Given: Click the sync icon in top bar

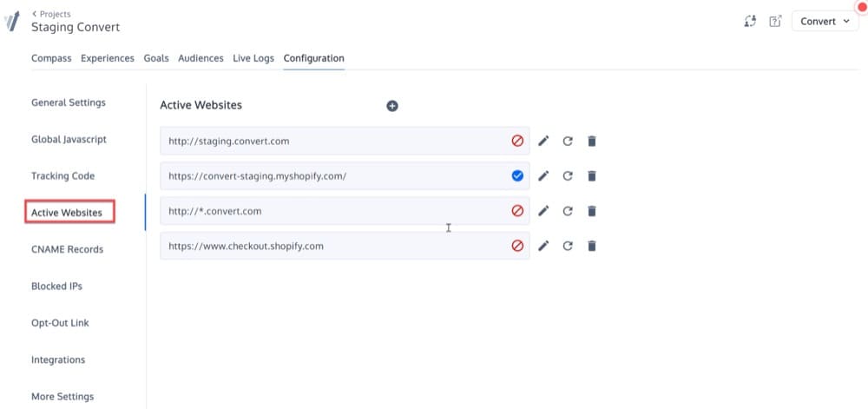Looking at the screenshot, I should click(751, 22).
